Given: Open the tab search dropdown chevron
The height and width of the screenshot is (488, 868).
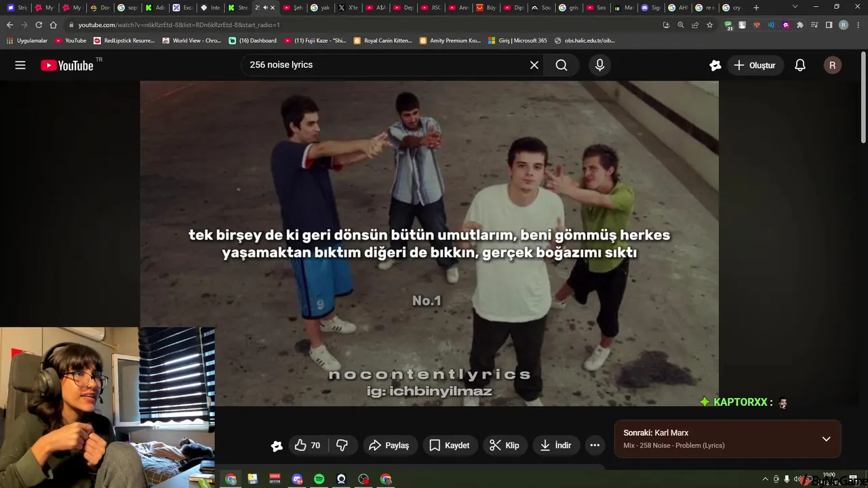Looking at the screenshot, I should pyautogui.click(x=795, y=7).
